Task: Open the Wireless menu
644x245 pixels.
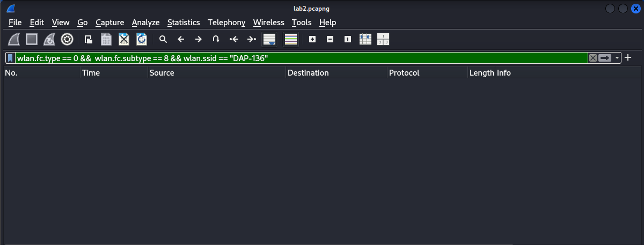Action: [269, 23]
